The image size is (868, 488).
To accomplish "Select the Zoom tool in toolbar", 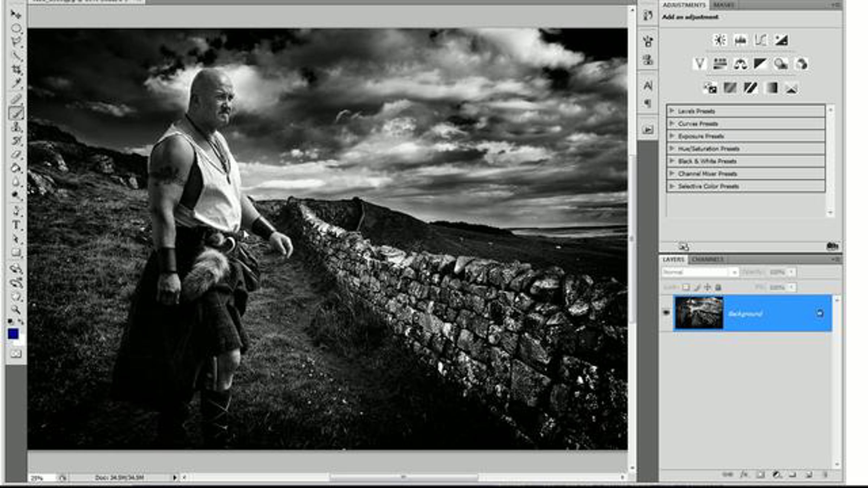I will (x=16, y=309).
